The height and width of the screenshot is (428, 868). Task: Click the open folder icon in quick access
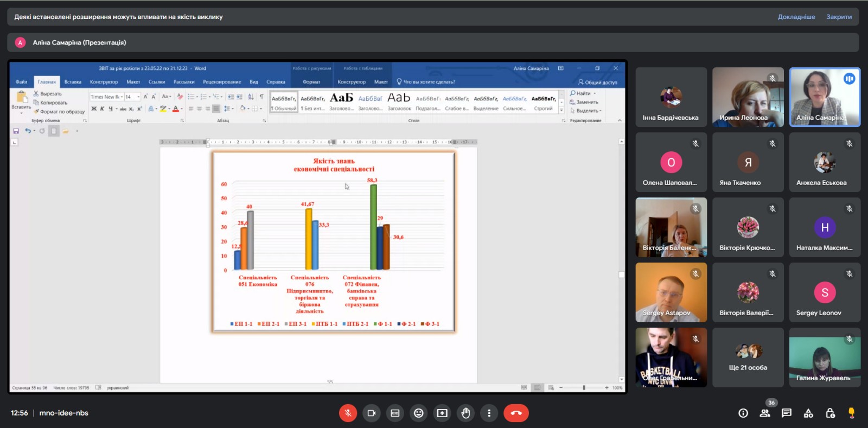(x=66, y=131)
